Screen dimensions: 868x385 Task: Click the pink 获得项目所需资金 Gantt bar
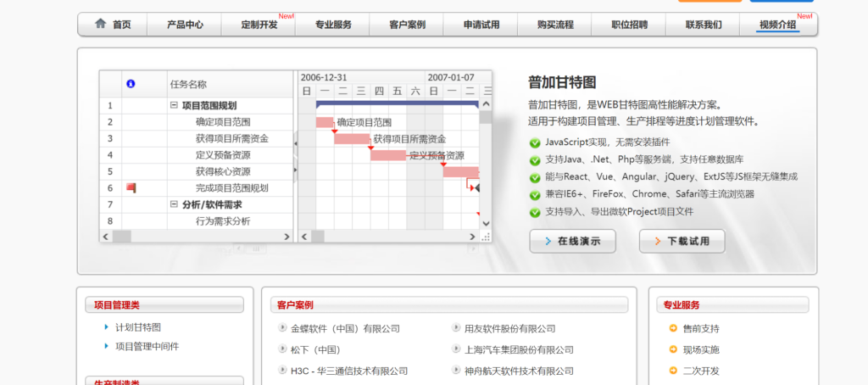click(352, 139)
